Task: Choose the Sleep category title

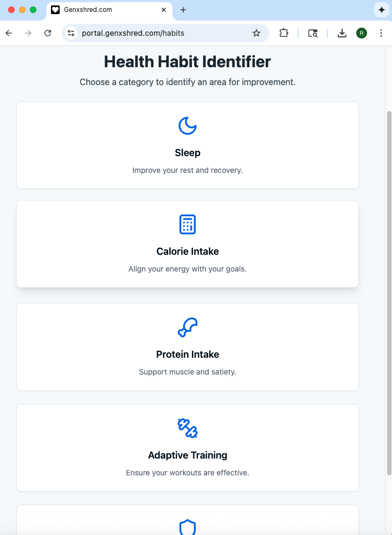Action: pyautogui.click(x=188, y=152)
